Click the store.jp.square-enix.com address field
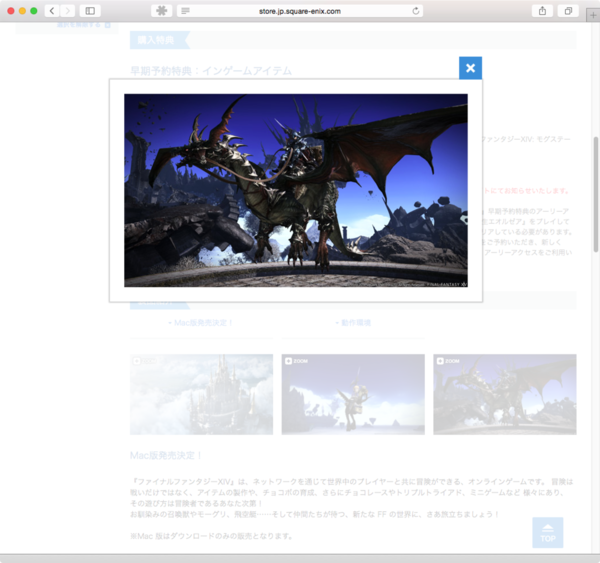The height and width of the screenshot is (563, 600). tap(300, 11)
